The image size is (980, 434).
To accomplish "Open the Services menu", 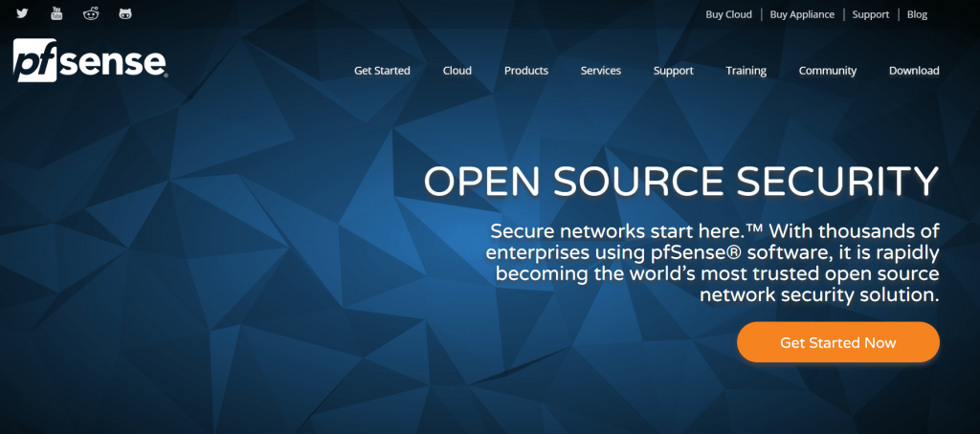I will click(601, 71).
